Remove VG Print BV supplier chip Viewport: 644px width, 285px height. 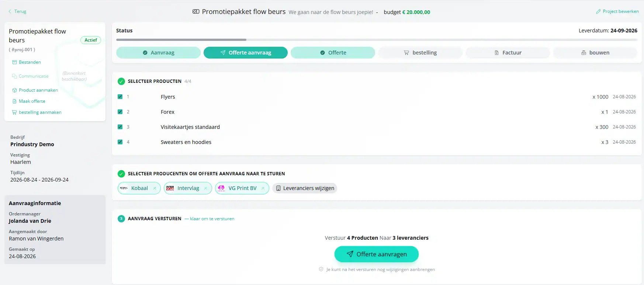(x=263, y=188)
